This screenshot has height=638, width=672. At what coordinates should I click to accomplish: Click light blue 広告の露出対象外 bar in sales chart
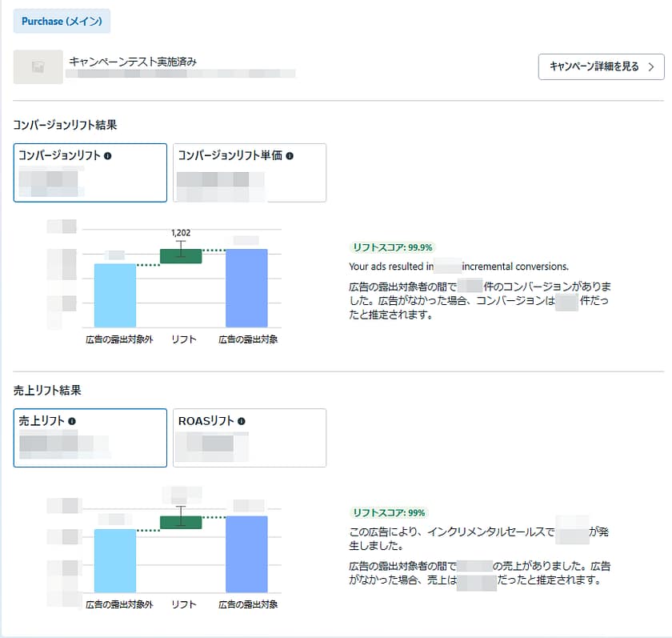pyautogui.click(x=115, y=560)
